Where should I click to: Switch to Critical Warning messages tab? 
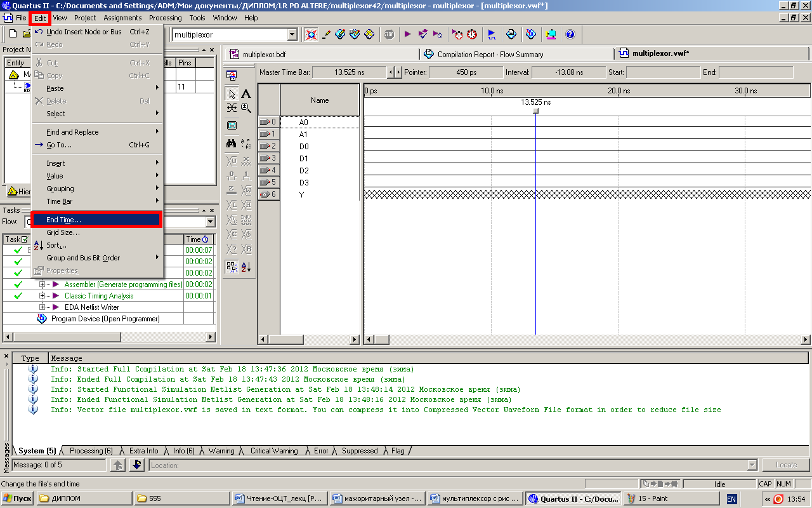[x=273, y=451]
